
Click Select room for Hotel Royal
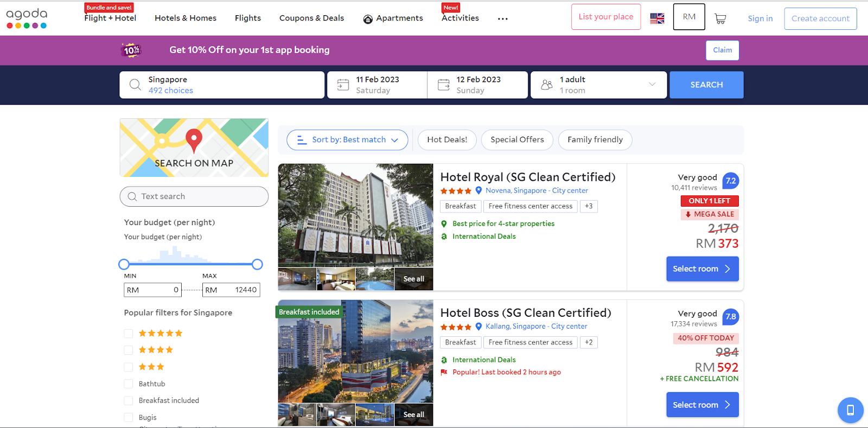[x=703, y=269]
